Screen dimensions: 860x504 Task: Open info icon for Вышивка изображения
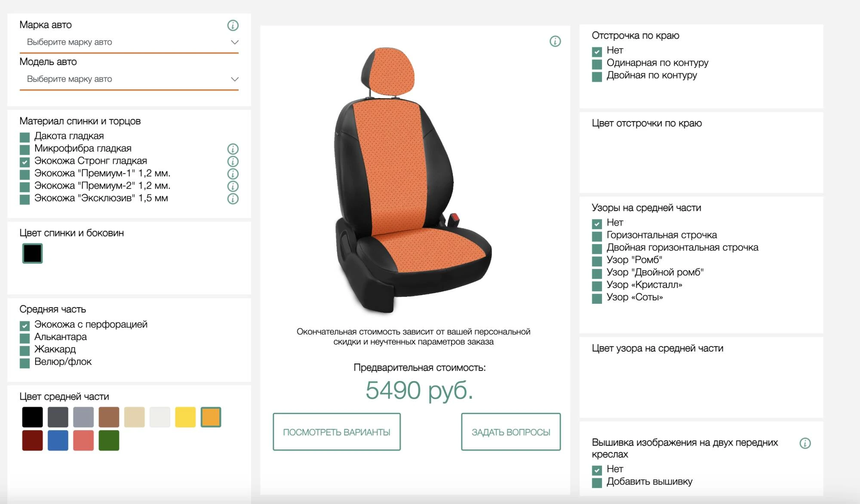805,443
